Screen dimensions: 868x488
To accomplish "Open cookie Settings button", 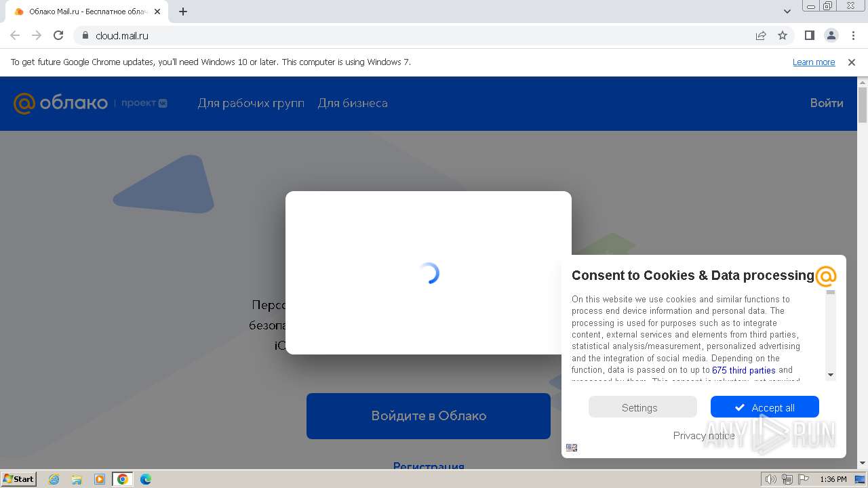I will click(x=642, y=407).
